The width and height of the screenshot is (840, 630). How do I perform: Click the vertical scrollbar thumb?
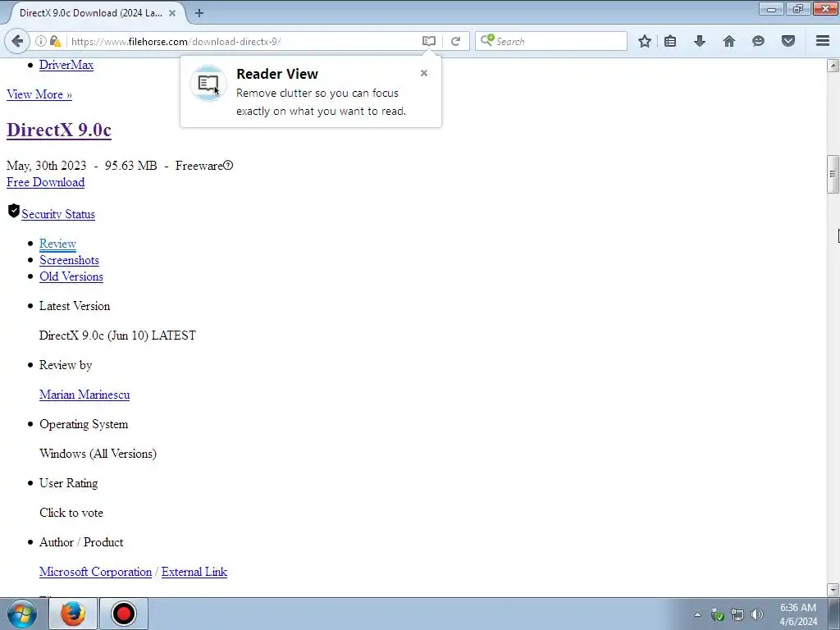[833, 174]
